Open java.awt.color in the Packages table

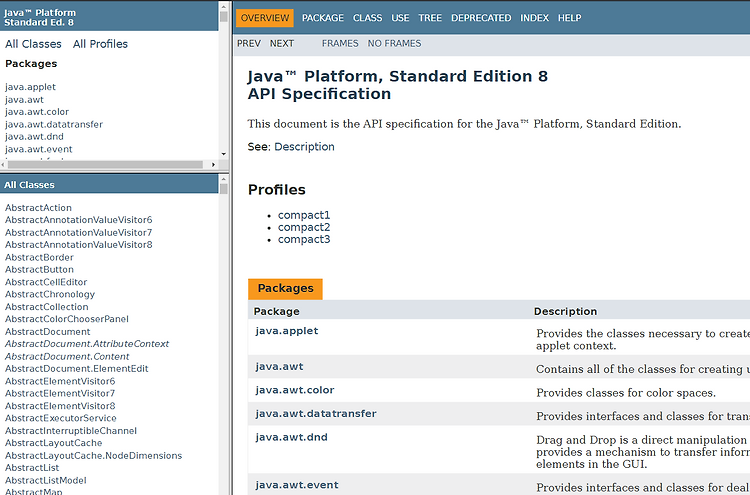295,390
